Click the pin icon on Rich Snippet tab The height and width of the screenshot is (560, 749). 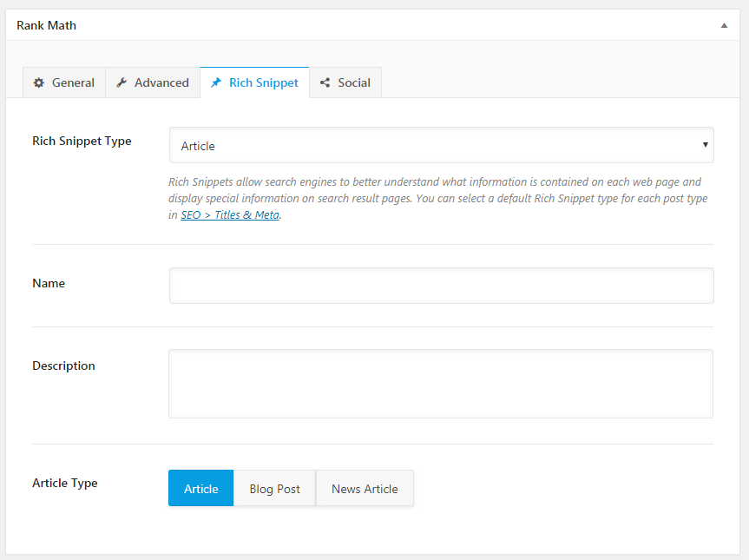[x=216, y=82]
